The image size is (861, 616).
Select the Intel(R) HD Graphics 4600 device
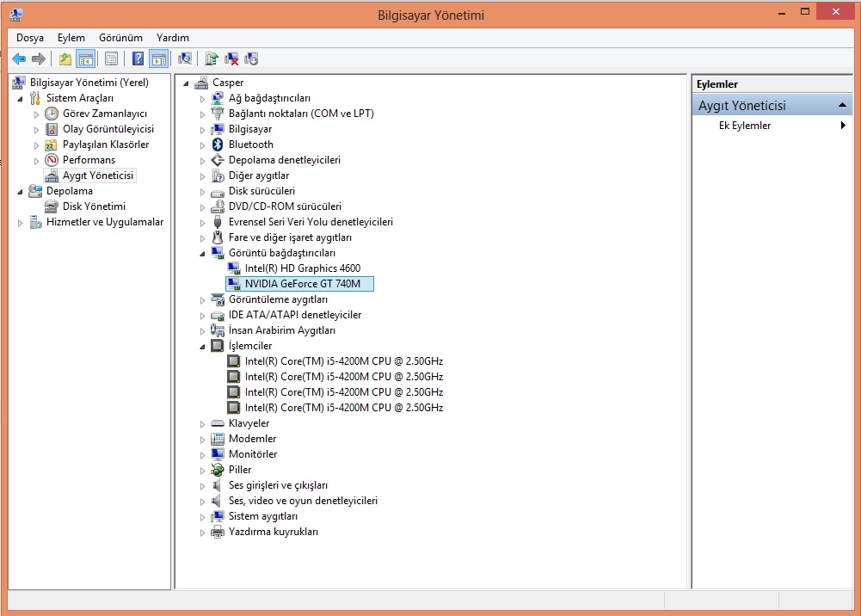pyautogui.click(x=303, y=268)
